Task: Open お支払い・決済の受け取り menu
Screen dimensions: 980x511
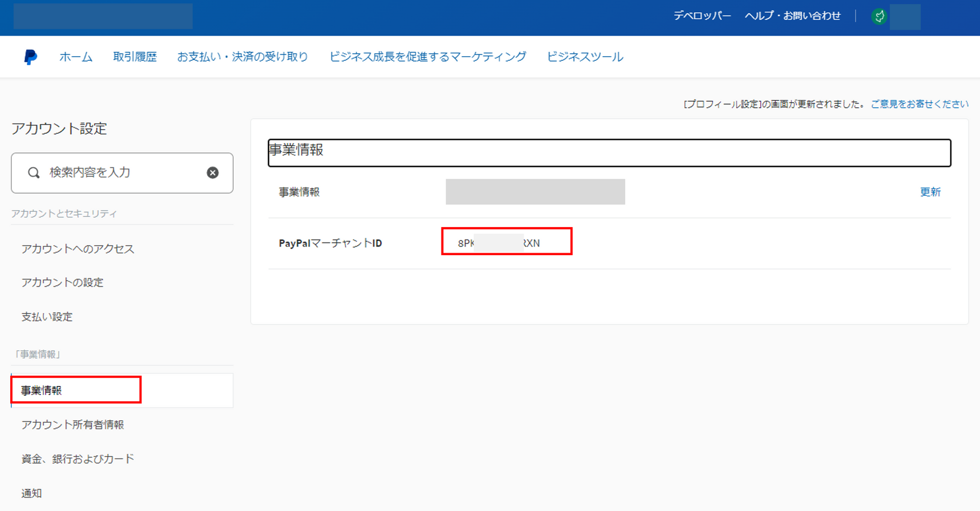Action: tap(242, 57)
